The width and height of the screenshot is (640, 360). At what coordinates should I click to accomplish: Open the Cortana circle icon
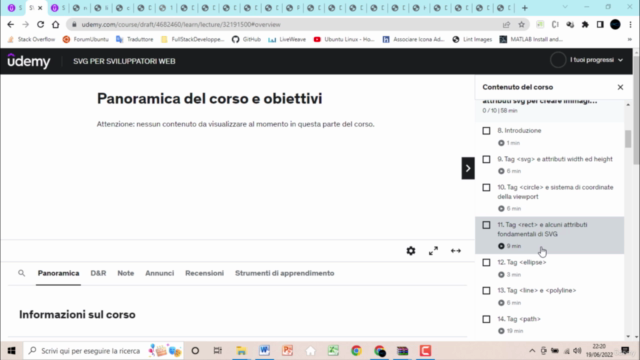pos(195,351)
